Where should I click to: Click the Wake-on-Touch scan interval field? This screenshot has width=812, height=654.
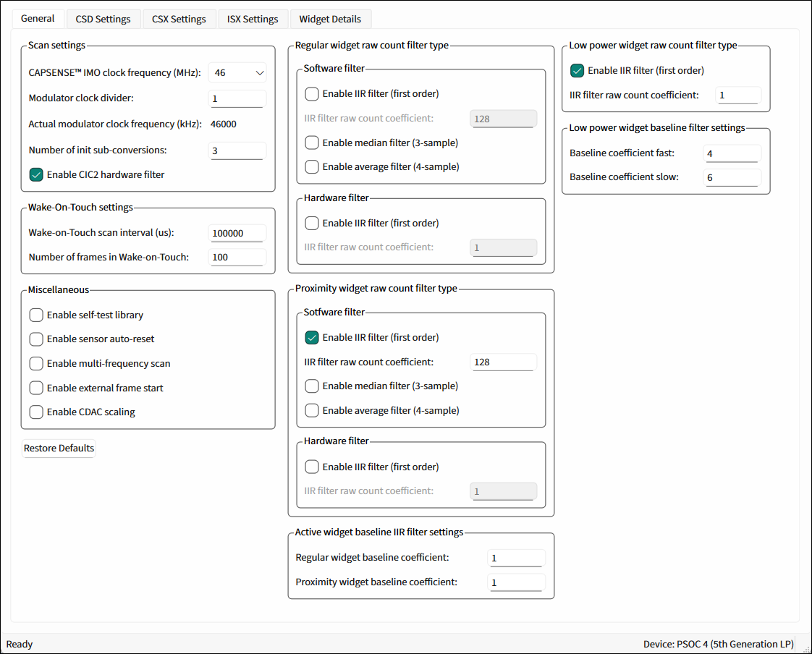237,234
